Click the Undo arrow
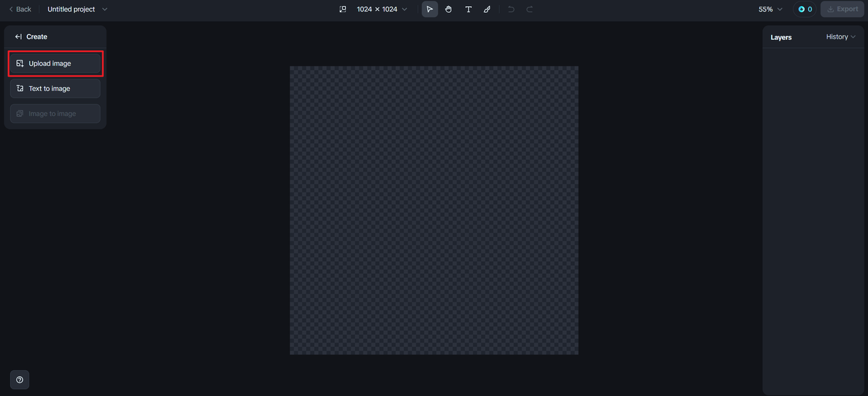This screenshot has height=396, width=868. (x=511, y=9)
